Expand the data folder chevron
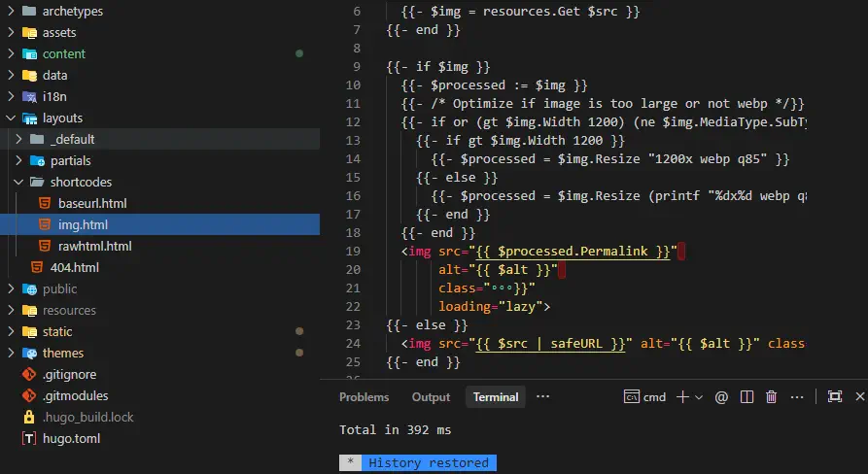This screenshot has height=474, width=868. pos(11,75)
